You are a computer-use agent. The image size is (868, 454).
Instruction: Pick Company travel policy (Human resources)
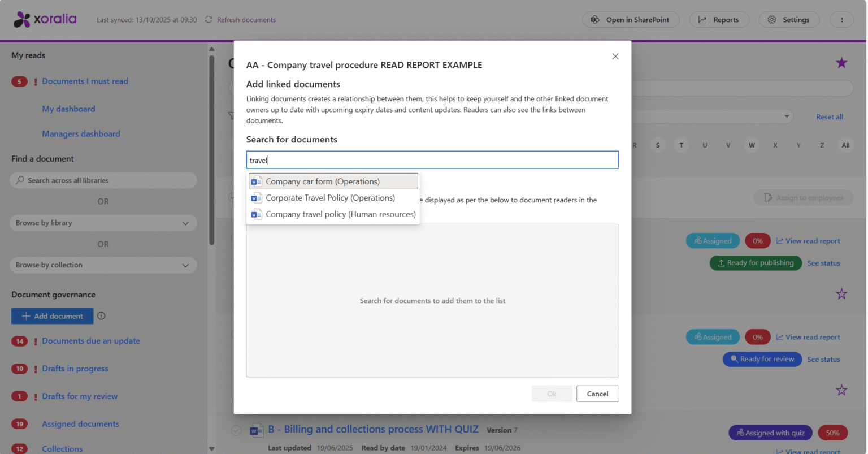[x=340, y=214]
